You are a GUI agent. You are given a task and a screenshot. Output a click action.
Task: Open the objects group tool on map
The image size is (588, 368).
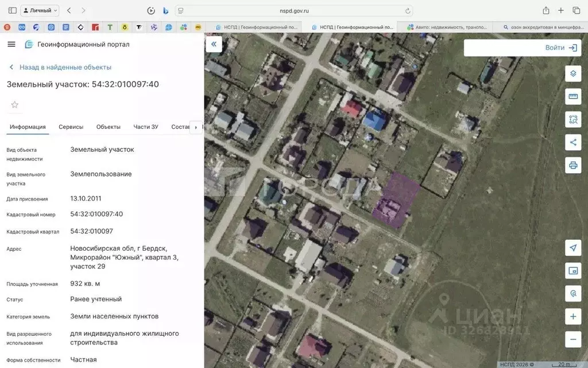572,119
